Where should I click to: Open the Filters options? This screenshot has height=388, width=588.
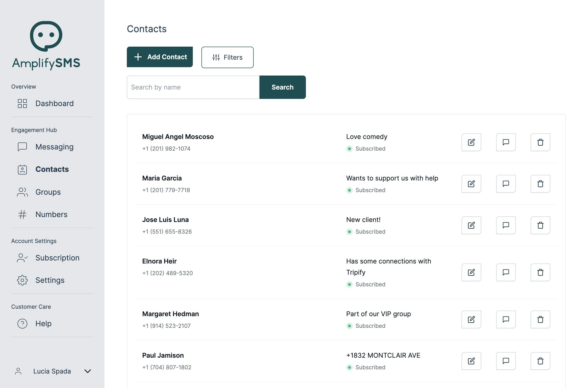pyautogui.click(x=227, y=57)
